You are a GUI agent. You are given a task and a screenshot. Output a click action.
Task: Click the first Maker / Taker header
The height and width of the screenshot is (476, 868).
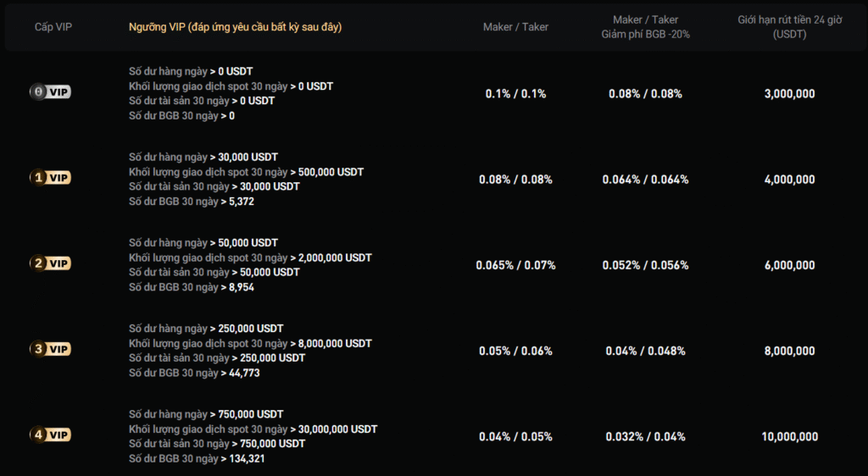tap(515, 27)
